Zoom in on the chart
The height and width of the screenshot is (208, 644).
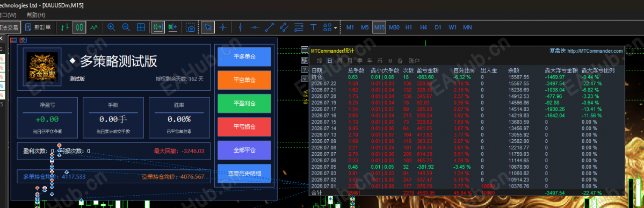(x=111, y=27)
